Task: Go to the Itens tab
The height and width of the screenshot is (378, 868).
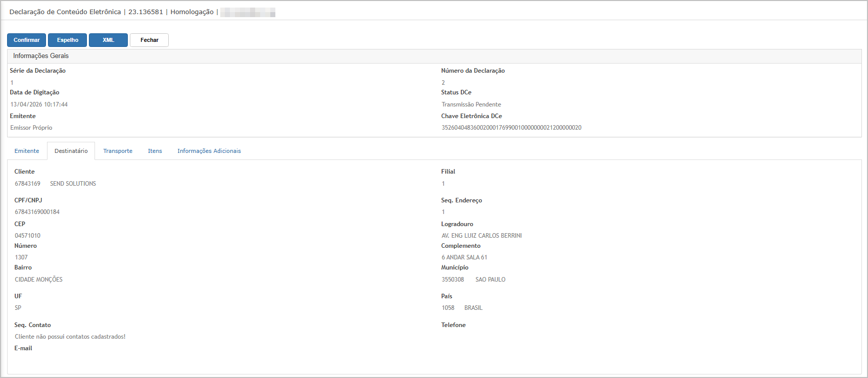Action: [x=155, y=151]
